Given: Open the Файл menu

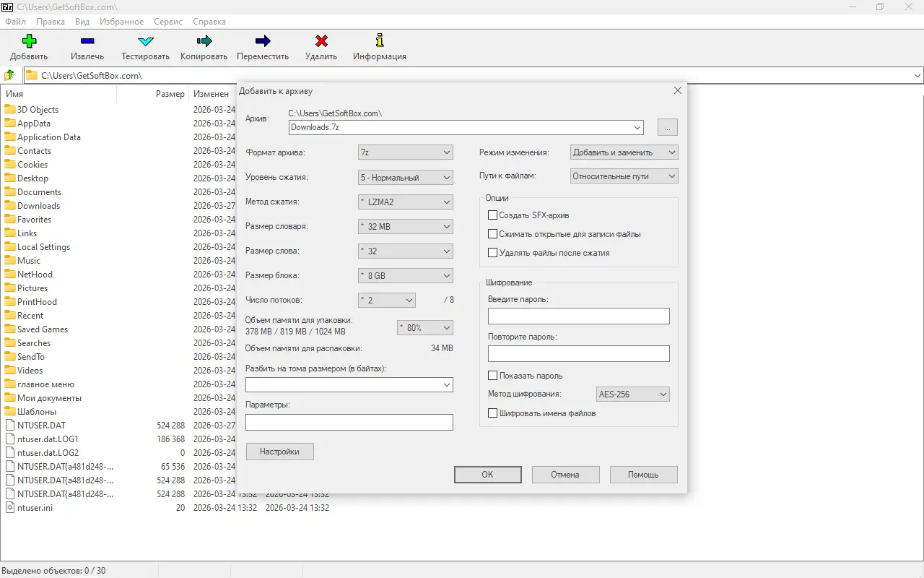Looking at the screenshot, I should (15, 22).
